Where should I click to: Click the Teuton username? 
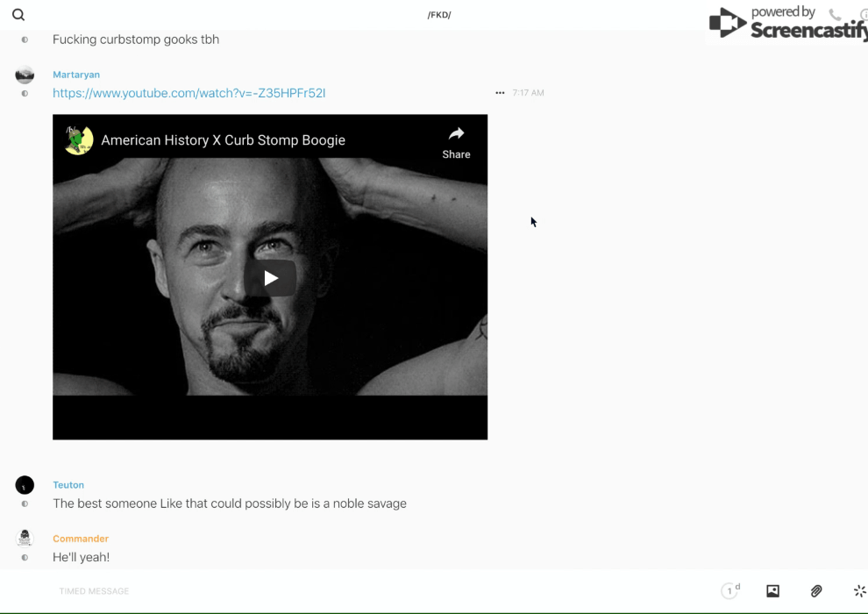coord(68,485)
